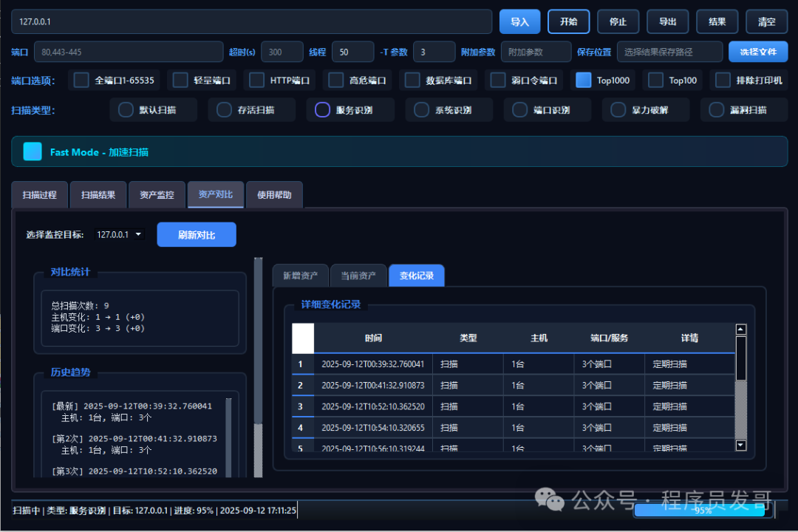Click the 超时(s) timeout input field
Screen dimensions: 798x532
coord(282,52)
